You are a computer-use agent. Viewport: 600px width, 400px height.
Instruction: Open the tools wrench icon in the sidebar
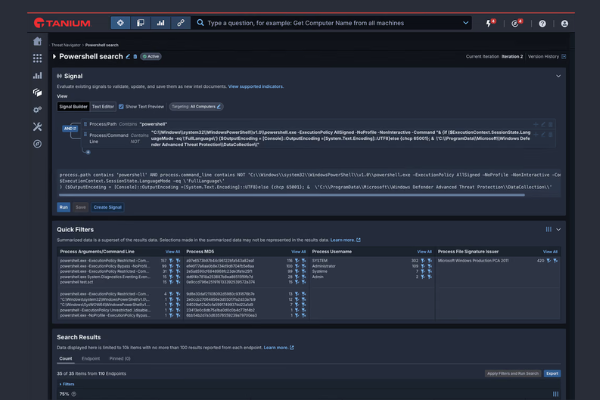tap(37, 127)
